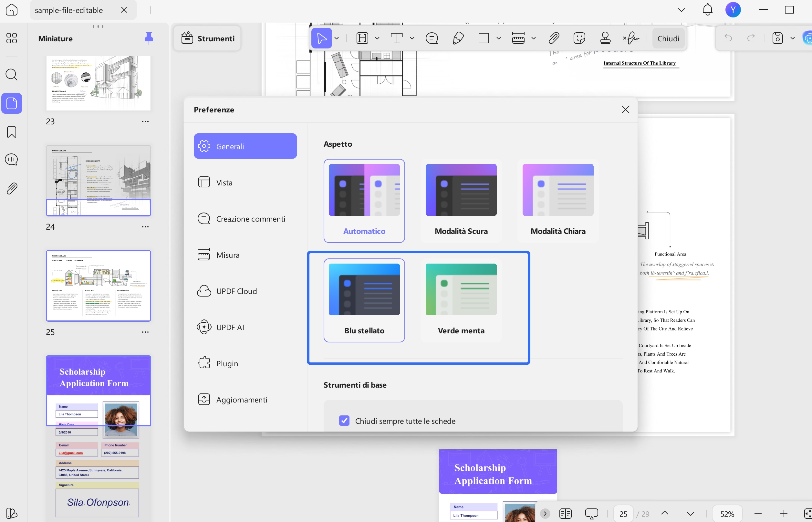Open Generali preferences section
Image resolution: width=812 pixels, height=522 pixels.
click(x=245, y=146)
